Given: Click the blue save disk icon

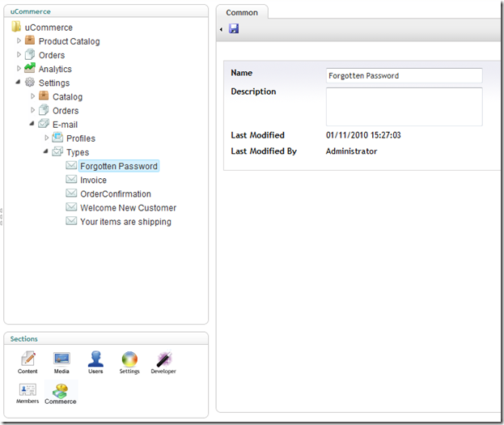Looking at the screenshot, I should click(234, 28).
